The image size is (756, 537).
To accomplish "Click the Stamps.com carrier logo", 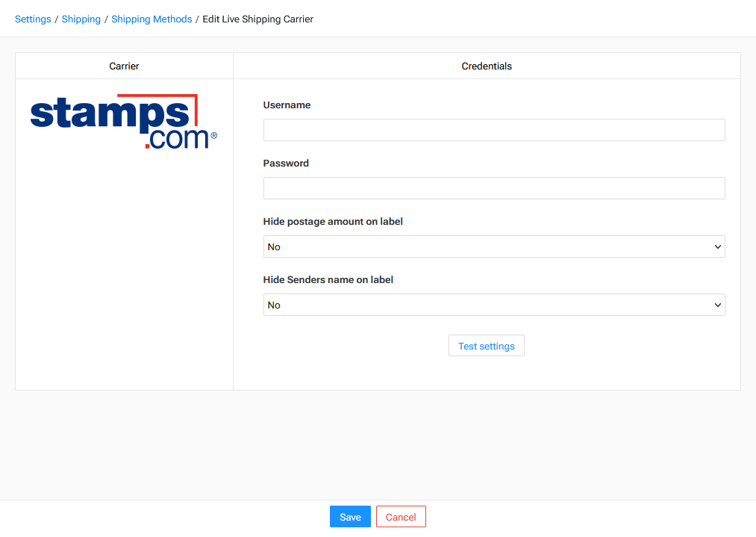I will [122, 119].
